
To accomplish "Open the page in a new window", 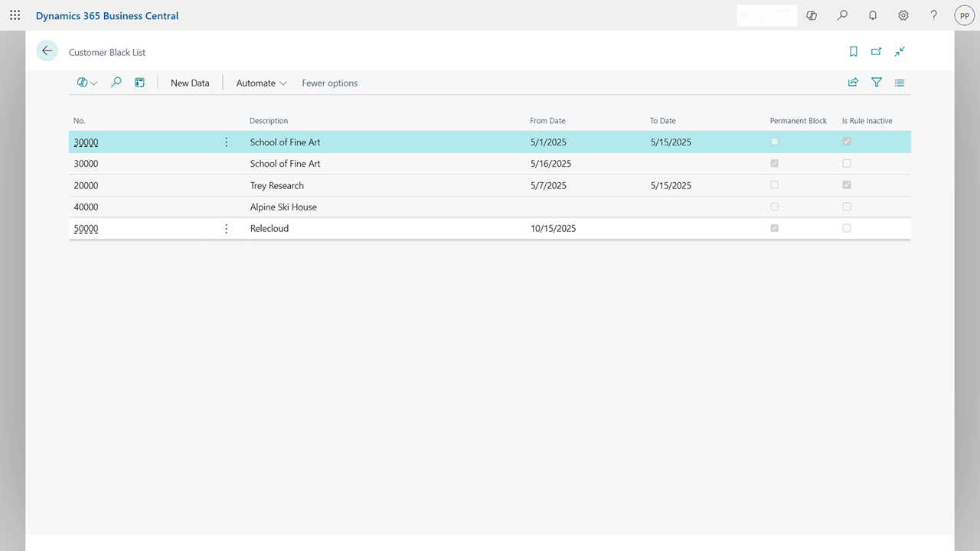I will tap(876, 51).
